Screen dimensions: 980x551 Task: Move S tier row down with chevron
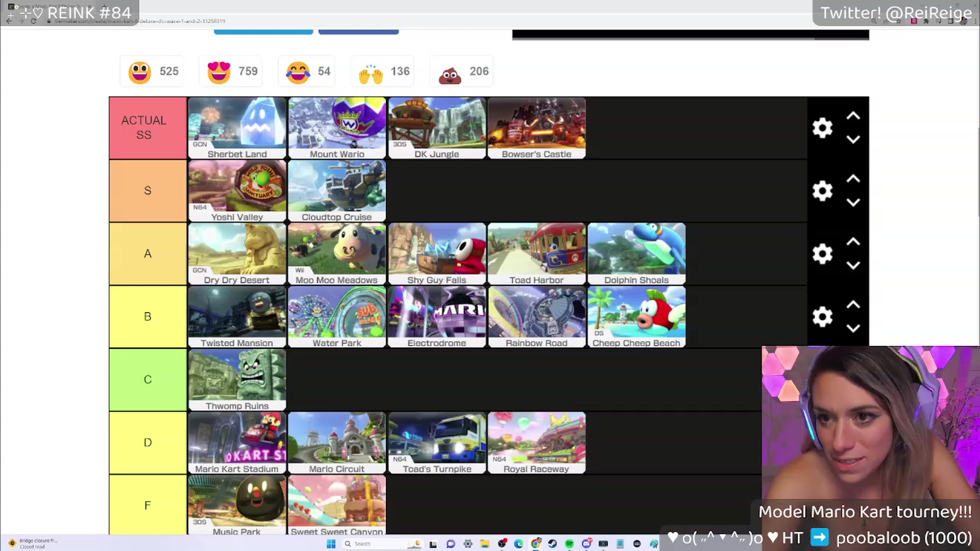[853, 202]
